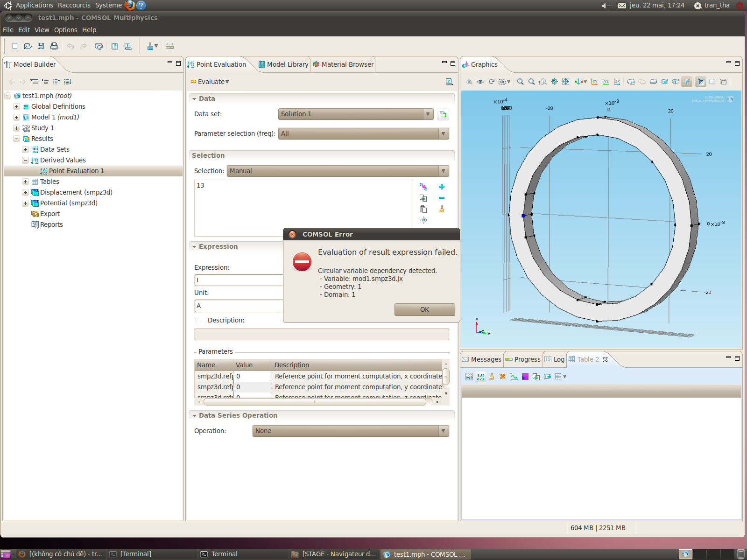747x560 pixels.
Task: Export table icon in Table 2 toolbar
Action: click(x=548, y=377)
